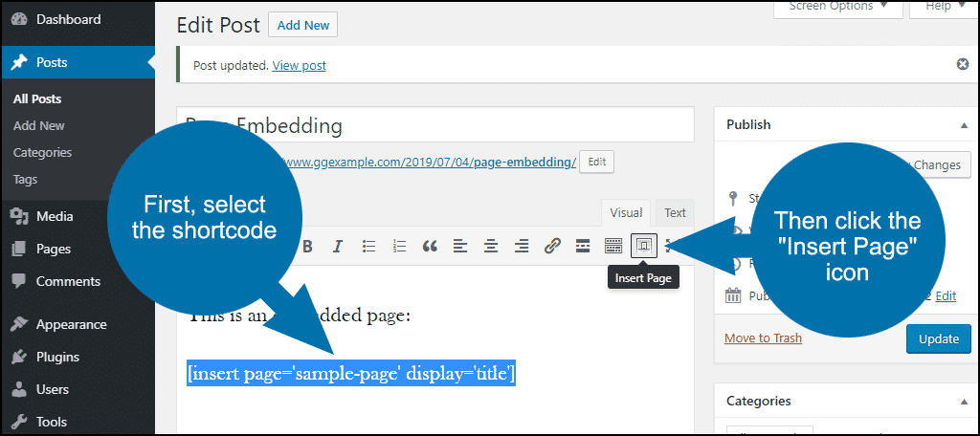Click the highlighted insert page shortcode
980x436 pixels.
(351, 374)
